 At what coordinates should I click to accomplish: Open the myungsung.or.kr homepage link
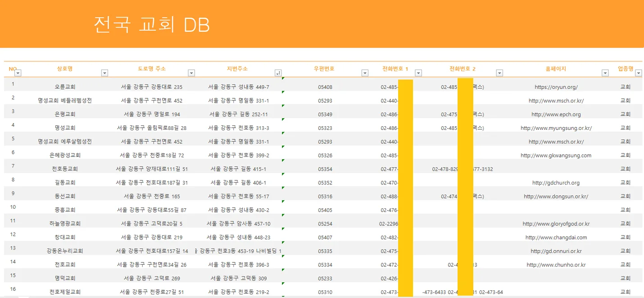[x=556, y=128]
